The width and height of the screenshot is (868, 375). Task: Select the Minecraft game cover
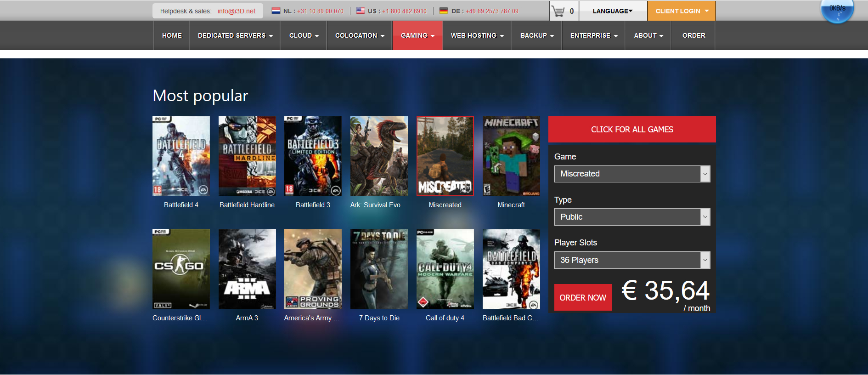pos(511,156)
